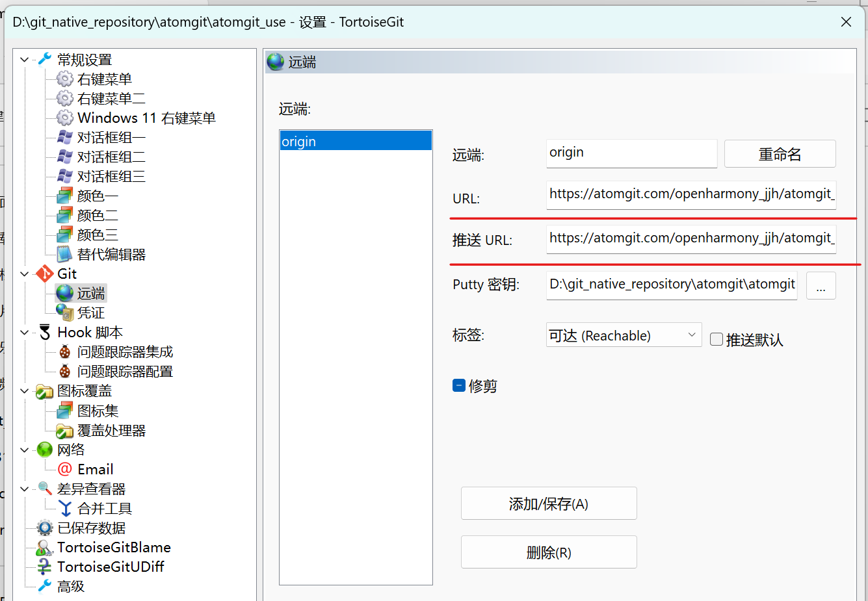
Task: Click the folder icon beside 图标覆盖
Action: pyautogui.click(x=45, y=391)
